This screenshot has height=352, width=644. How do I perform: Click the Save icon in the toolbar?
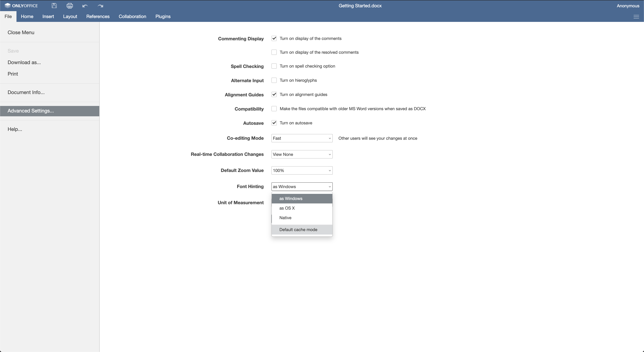pyautogui.click(x=54, y=6)
